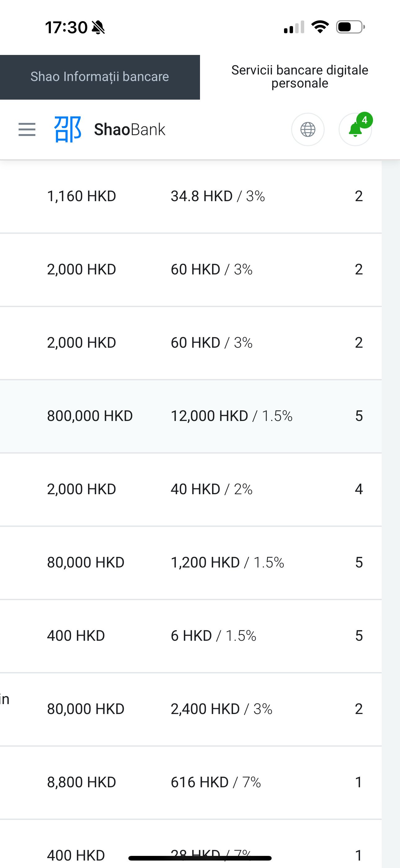400x868 pixels.
Task: Select Servicii bancare digitale personale tab
Action: tap(300, 77)
